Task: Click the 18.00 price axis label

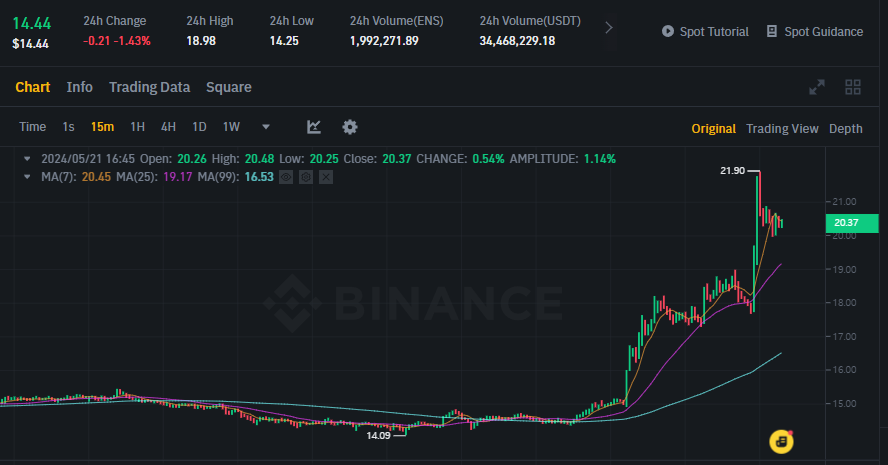Action: (844, 302)
